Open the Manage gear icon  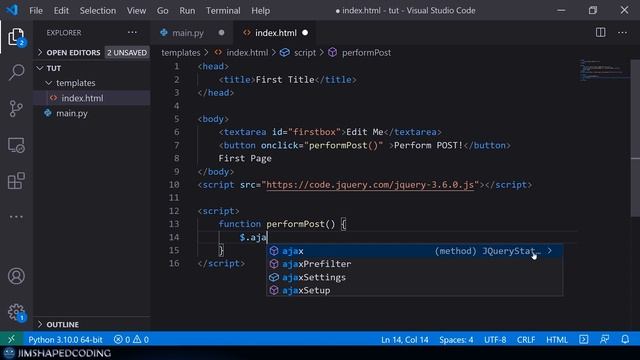(16, 312)
